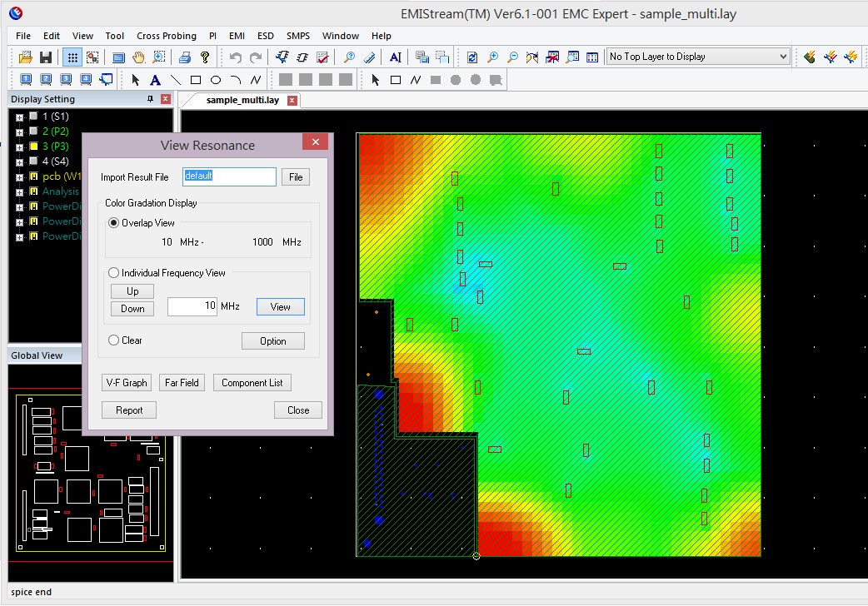The image size is (868, 606).
Task: Click the Open file folder icon
Action: tap(26, 57)
